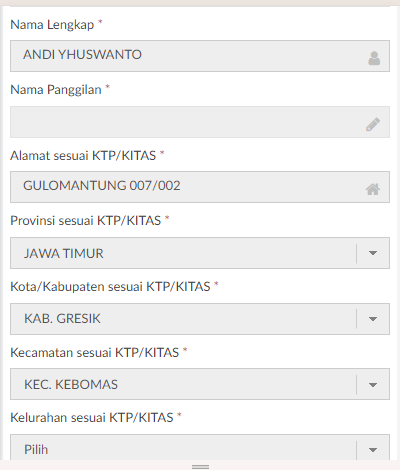The height and width of the screenshot is (470, 400).
Task: Click the Nama Lengkap label
Action: (x=52, y=25)
